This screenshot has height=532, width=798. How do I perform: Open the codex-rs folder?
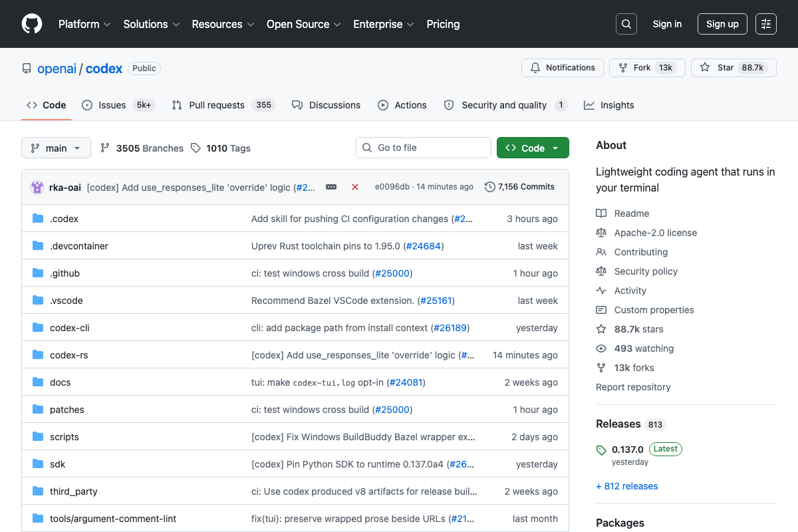tap(69, 355)
